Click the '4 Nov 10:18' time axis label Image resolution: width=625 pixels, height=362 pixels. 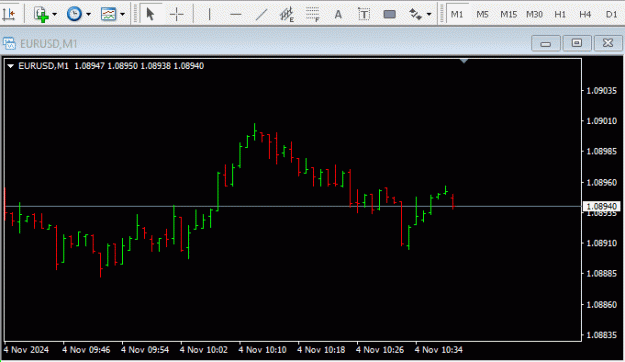coord(321,350)
